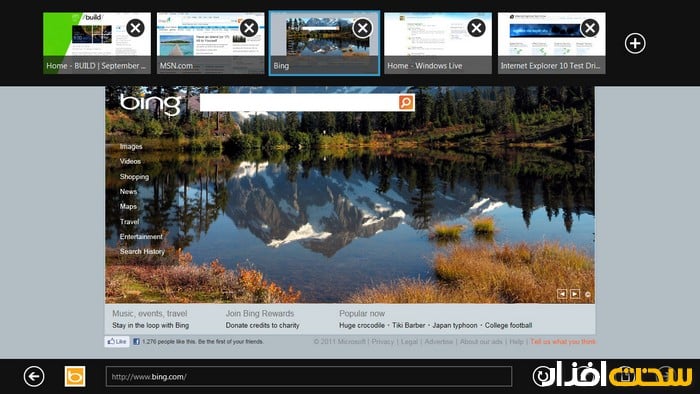Close the MSN.com tab

249,28
